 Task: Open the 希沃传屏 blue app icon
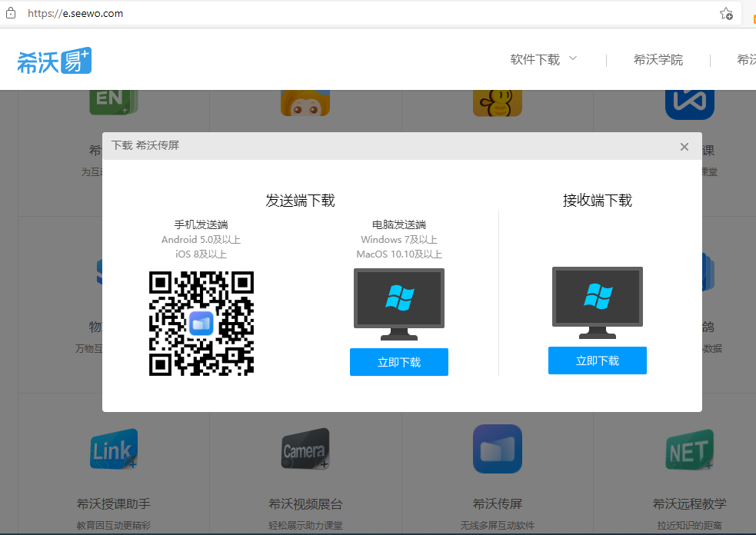[x=497, y=449]
